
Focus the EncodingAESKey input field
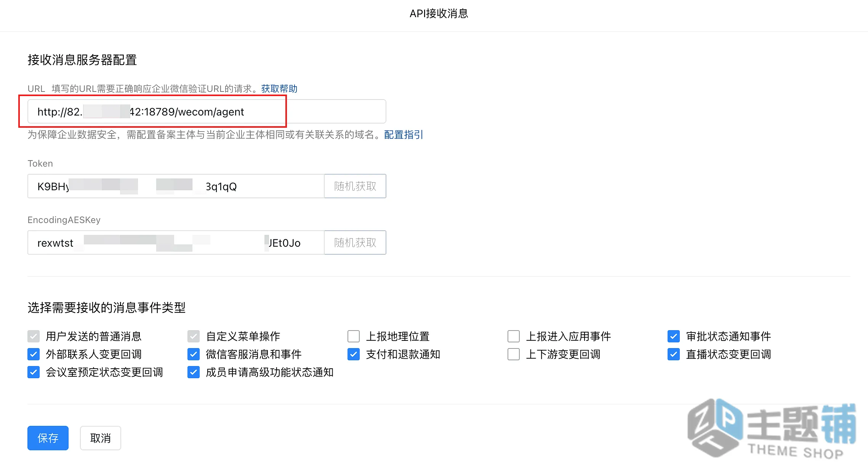[176, 242]
